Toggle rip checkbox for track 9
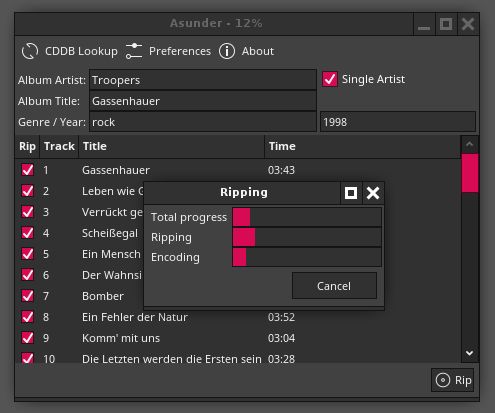Screen dimensions: 495x413 [27, 338]
